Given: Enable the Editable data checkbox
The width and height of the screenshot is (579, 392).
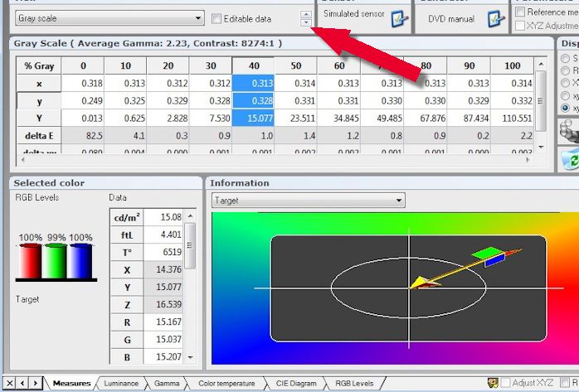Looking at the screenshot, I should pos(217,18).
